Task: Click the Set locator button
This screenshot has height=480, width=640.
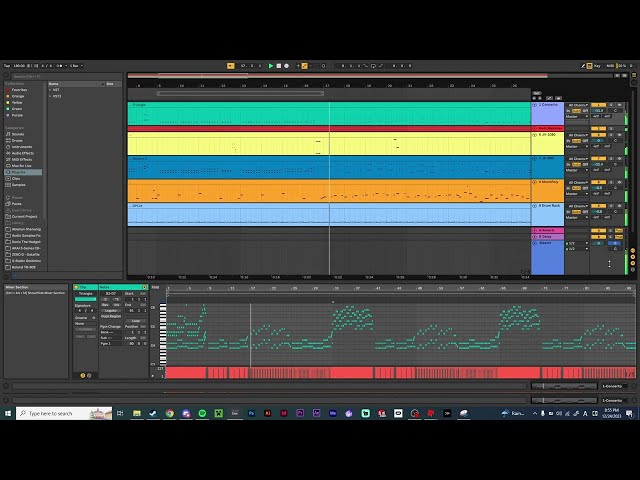Action: (x=537, y=93)
